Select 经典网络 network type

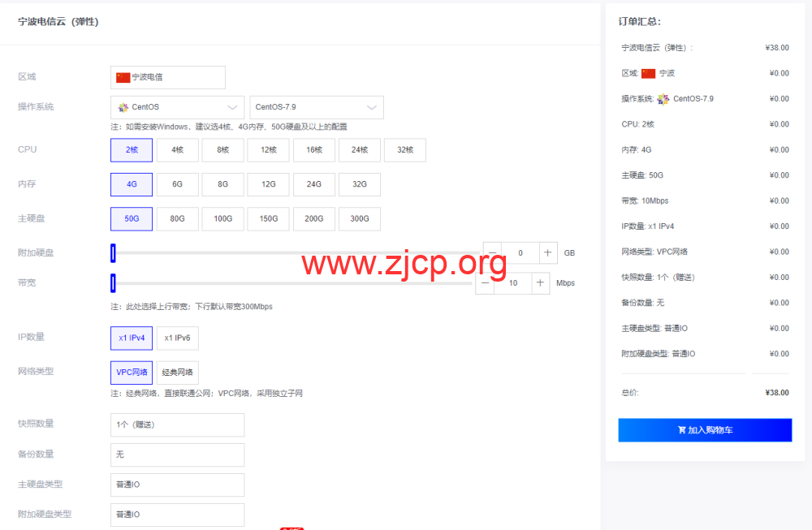pos(177,373)
